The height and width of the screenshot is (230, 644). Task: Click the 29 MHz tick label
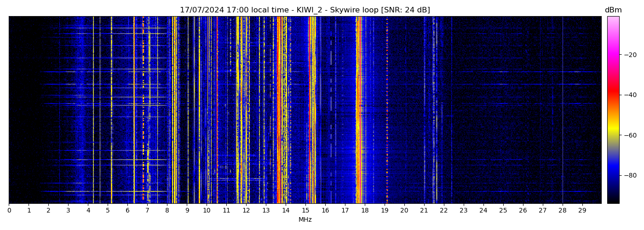coord(582,210)
